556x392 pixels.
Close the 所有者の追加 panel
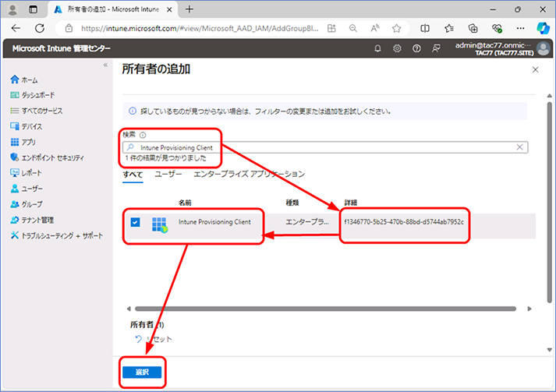click(535, 70)
